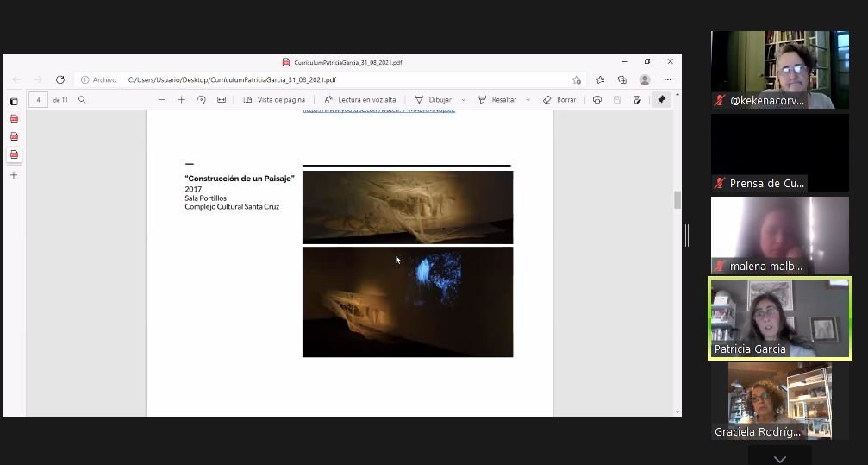Enable Lectura en voz alta
Viewport: 868px width, 465px height.
coord(360,100)
